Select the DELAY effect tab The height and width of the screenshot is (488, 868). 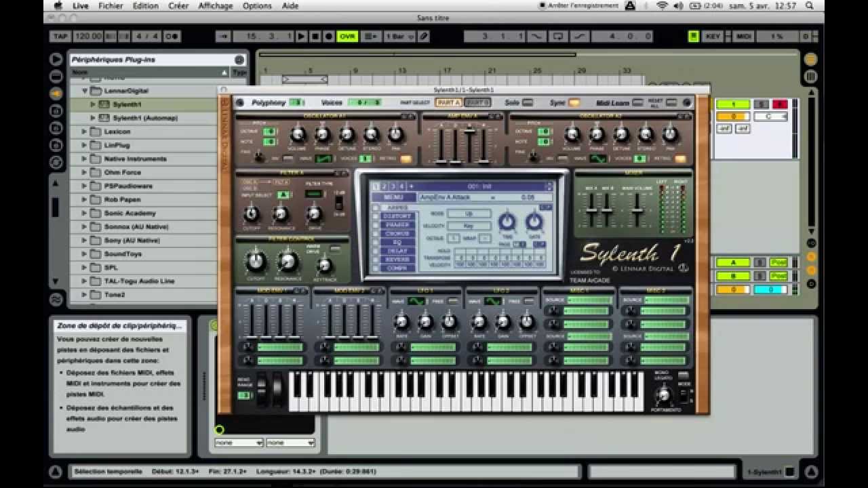[x=397, y=251]
